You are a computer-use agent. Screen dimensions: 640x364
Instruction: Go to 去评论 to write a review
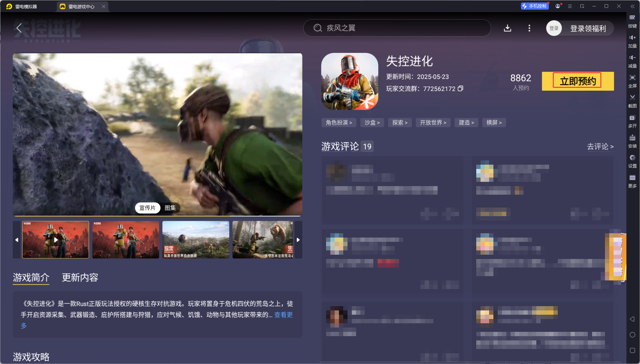(x=600, y=146)
